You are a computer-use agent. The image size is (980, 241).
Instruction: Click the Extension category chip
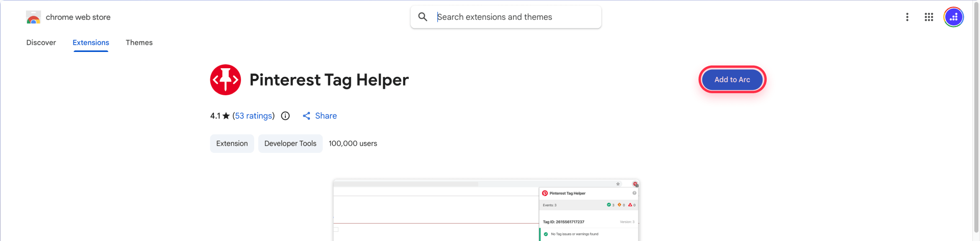tap(232, 144)
